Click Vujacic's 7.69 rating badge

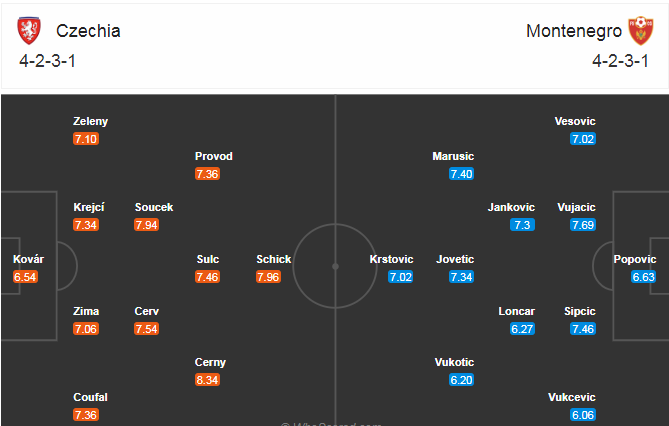tap(583, 225)
